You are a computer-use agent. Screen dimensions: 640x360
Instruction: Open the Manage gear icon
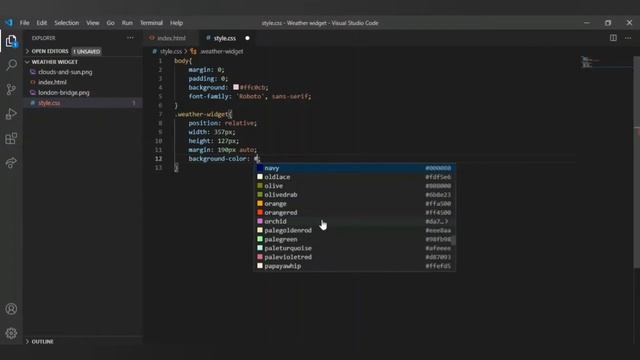point(11,333)
